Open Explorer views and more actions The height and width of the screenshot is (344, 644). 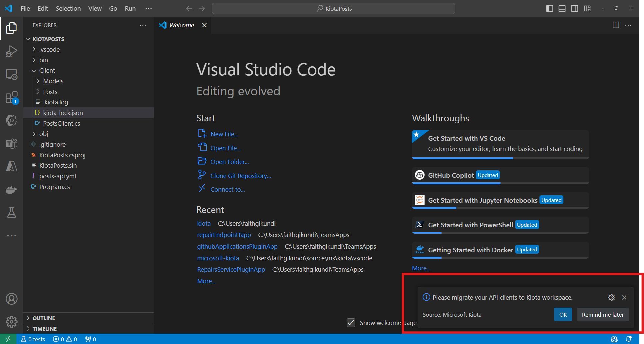(143, 25)
